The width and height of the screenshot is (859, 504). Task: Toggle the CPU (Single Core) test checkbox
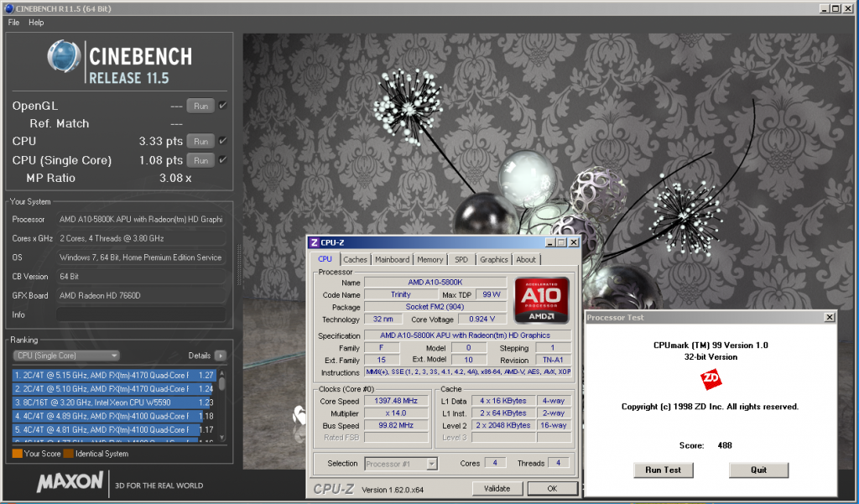tap(222, 160)
